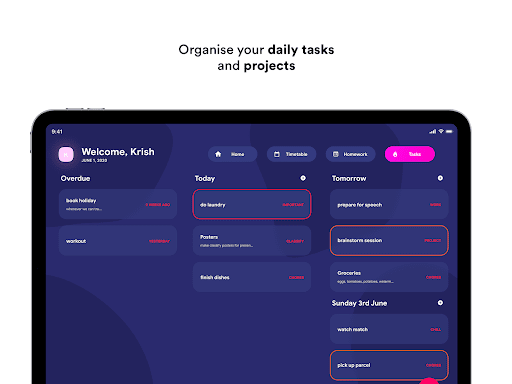The width and height of the screenshot is (512, 384).
Task: Click the add task icon next to Today
Action: (303, 178)
